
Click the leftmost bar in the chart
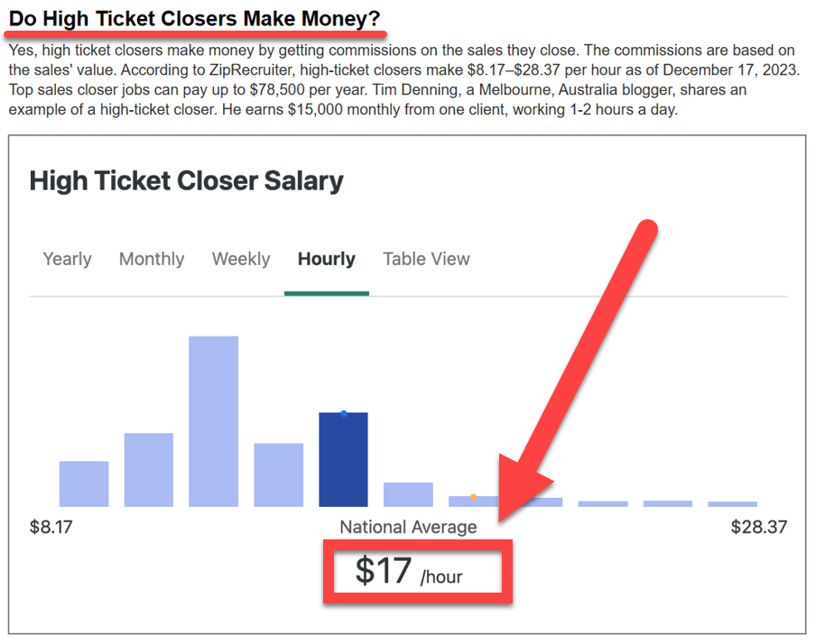coord(84,483)
